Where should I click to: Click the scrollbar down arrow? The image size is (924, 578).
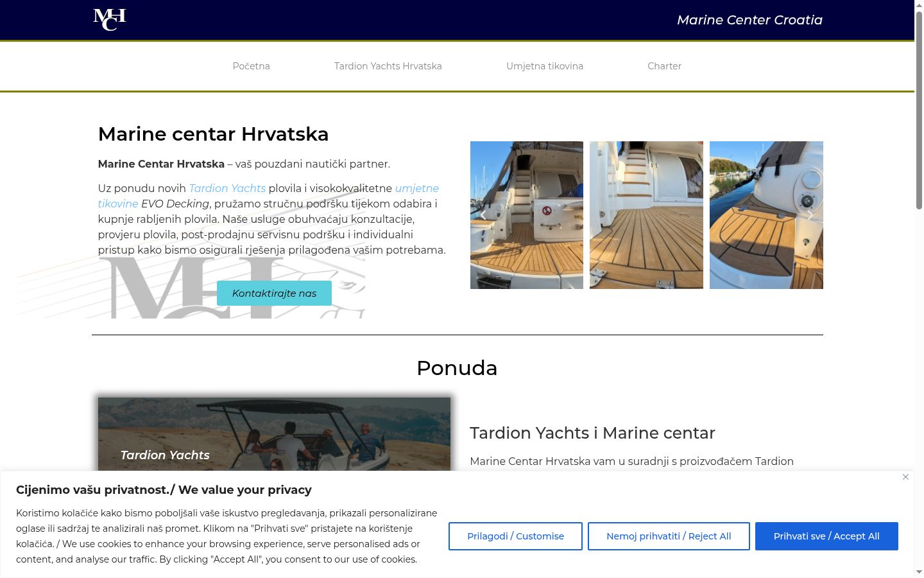coord(919,572)
